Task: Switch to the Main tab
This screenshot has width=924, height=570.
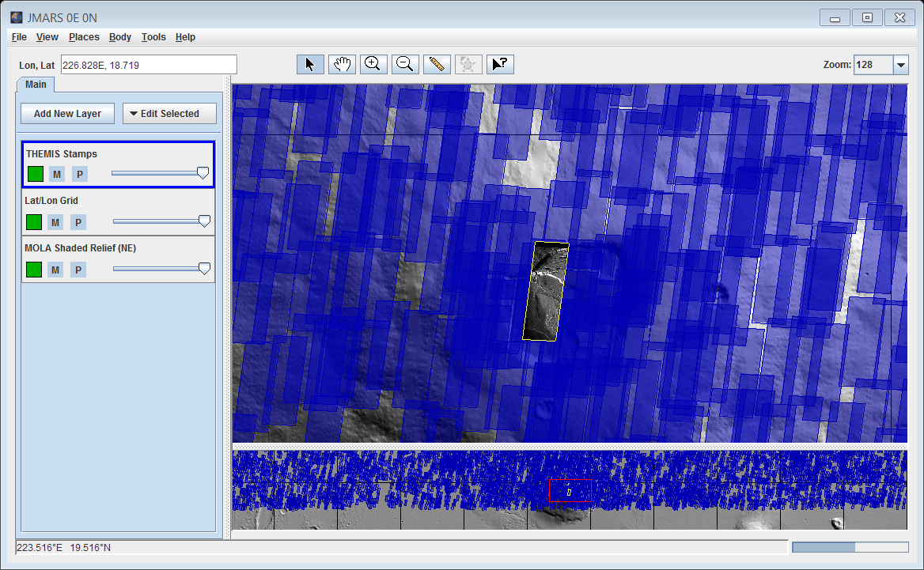Action: (36, 85)
